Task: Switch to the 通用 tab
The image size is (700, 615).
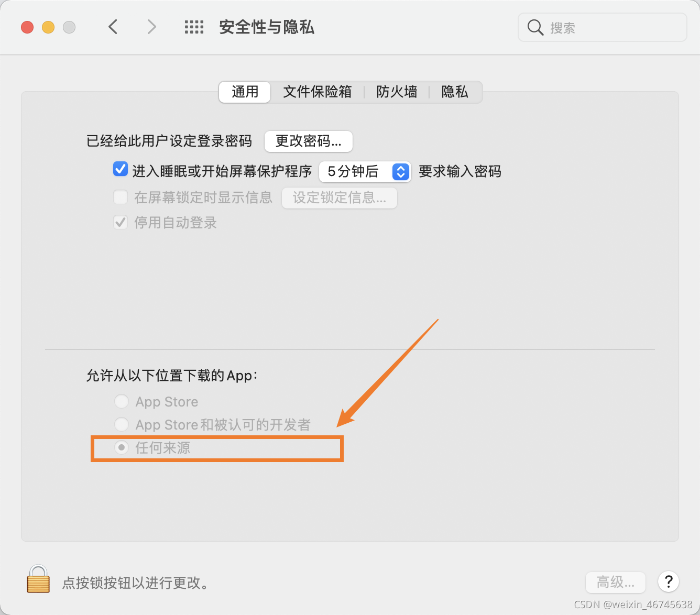Action: click(245, 92)
